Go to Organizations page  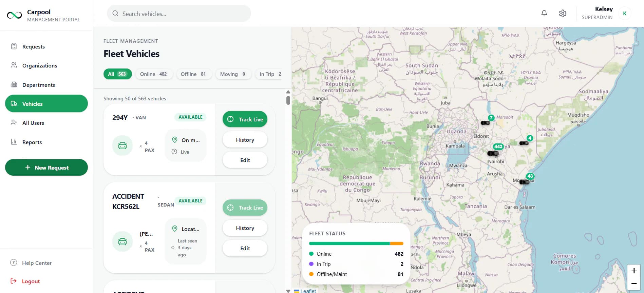click(46, 65)
